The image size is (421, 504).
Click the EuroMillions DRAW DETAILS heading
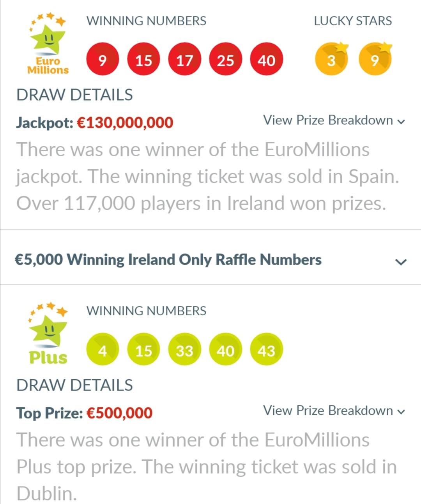[x=74, y=95]
